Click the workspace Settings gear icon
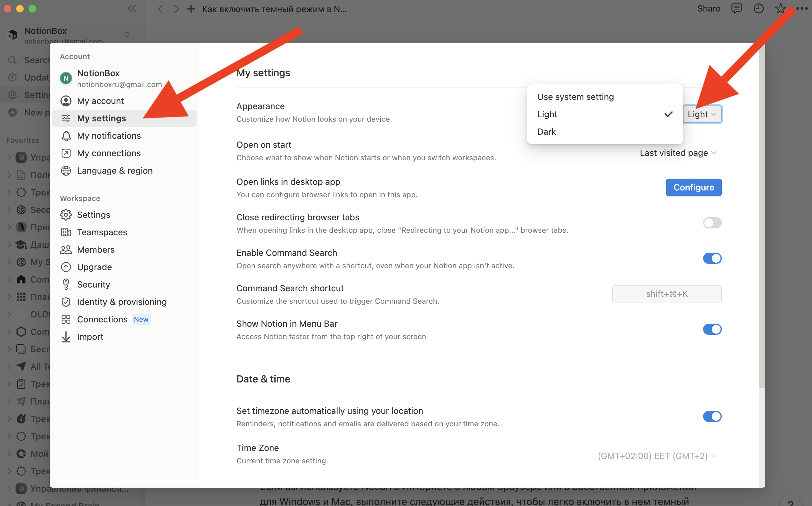The height and width of the screenshot is (506, 812). pos(66,214)
